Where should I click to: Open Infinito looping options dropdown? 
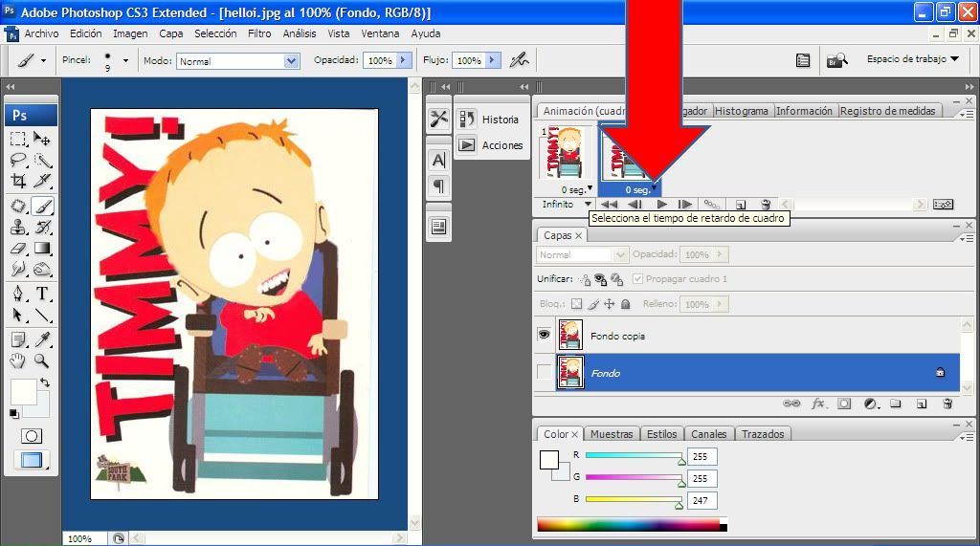[588, 205]
